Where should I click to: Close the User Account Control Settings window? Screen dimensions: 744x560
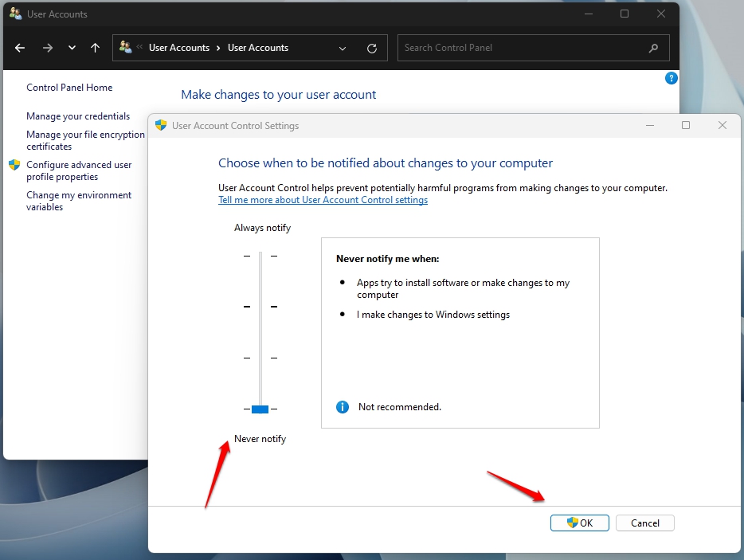(722, 125)
